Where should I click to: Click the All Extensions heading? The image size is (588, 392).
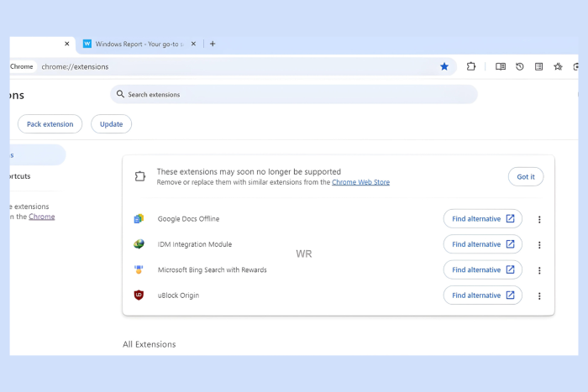pos(149,344)
